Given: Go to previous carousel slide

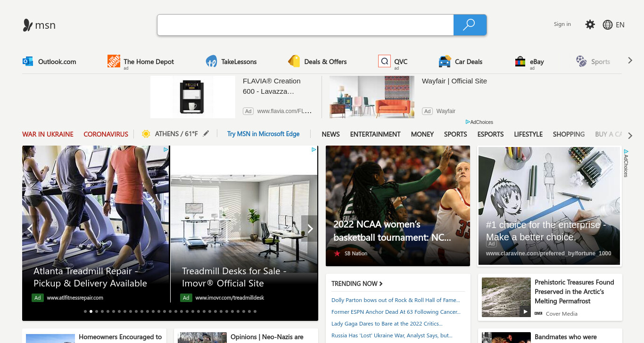Looking at the screenshot, I should coord(30,229).
